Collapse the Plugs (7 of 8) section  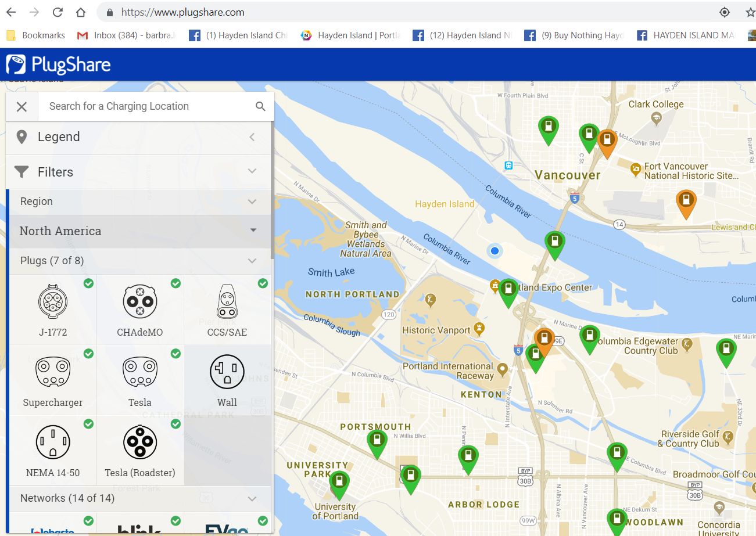pyautogui.click(x=252, y=261)
